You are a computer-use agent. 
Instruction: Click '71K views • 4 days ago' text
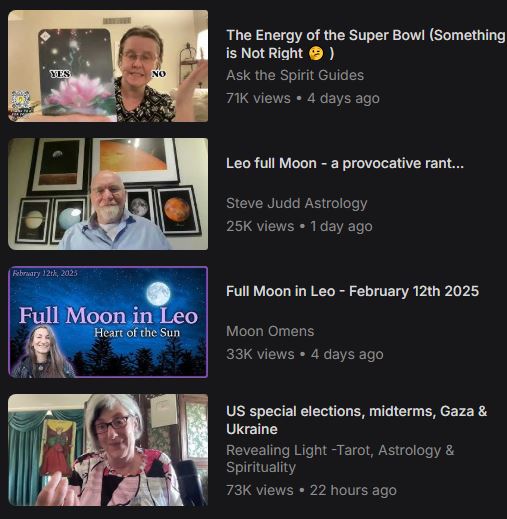(303, 98)
